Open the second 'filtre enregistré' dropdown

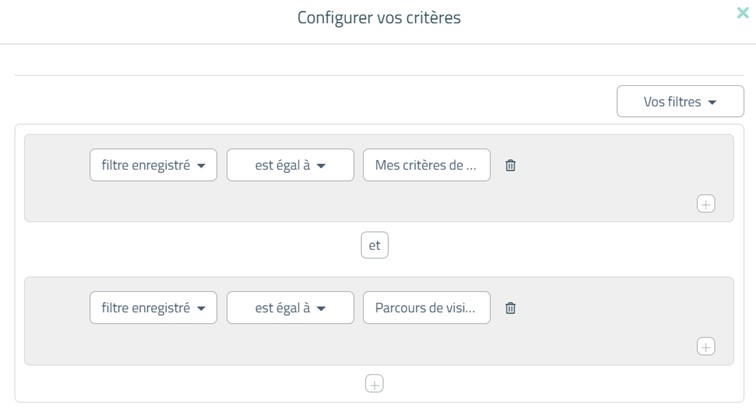[x=153, y=308]
